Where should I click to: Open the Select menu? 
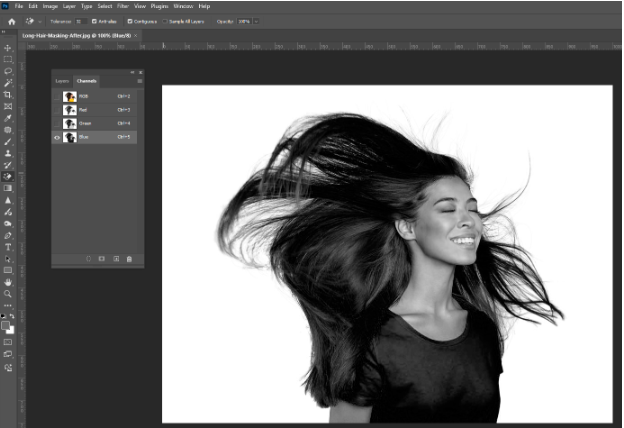105,6
